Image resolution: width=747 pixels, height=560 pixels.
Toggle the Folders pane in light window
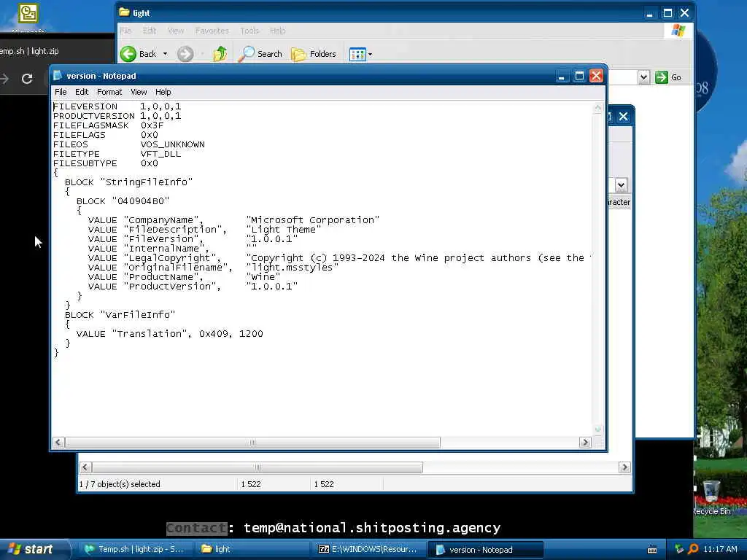click(314, 54)
